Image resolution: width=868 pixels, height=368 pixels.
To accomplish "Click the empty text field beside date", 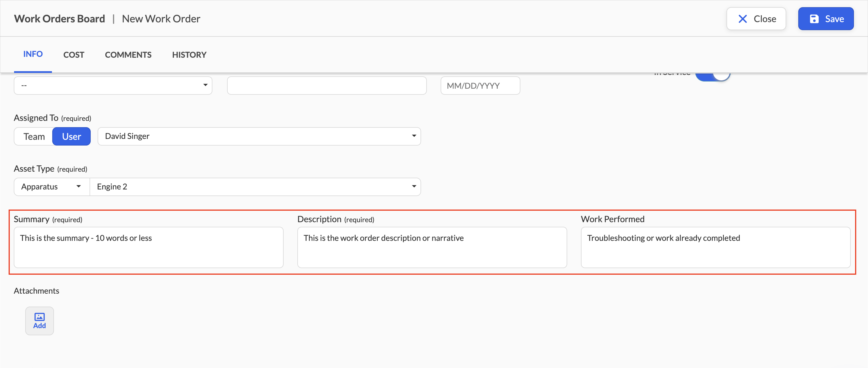I will pyautogui.click(x=327, y=86).
